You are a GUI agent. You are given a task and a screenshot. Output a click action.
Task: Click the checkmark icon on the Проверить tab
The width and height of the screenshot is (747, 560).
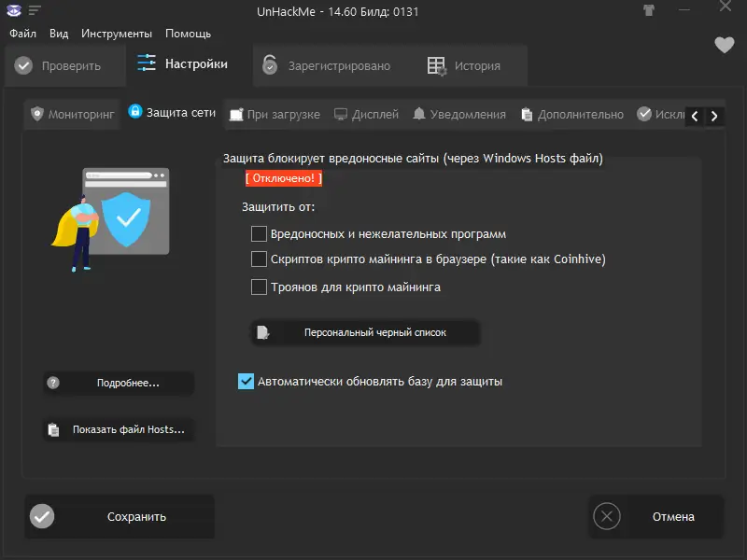point(23,65)
